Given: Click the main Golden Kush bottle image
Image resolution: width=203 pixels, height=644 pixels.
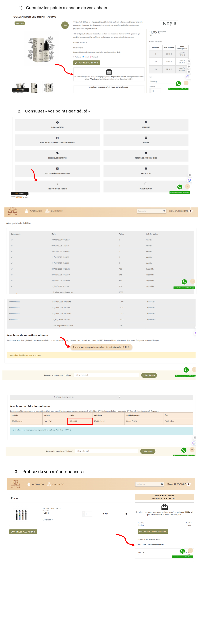Looking at the screenshot, I should click(x=41, y=49).
